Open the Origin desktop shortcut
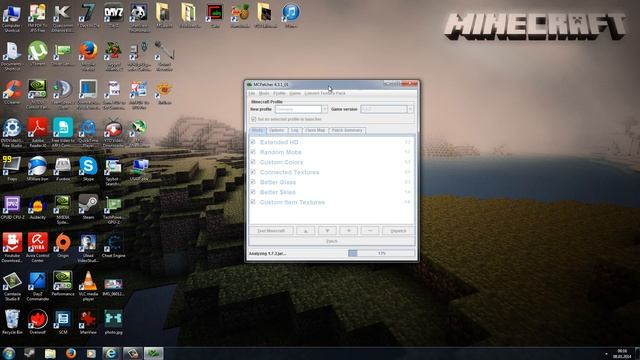Screen dimensions: 640x360 pyautogui.click(x=63, y=246)
